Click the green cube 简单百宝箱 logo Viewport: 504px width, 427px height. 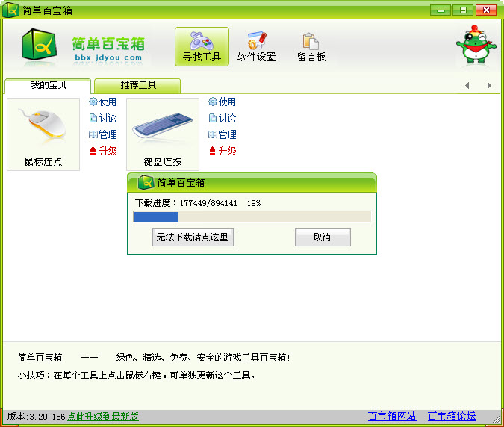pyautogui.click(x=40, y=45)
